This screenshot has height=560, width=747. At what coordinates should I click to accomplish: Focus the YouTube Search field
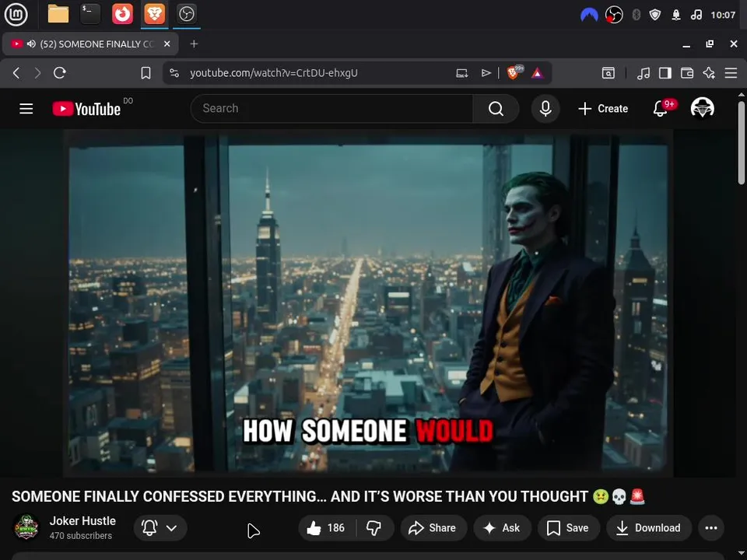[332, 109]
